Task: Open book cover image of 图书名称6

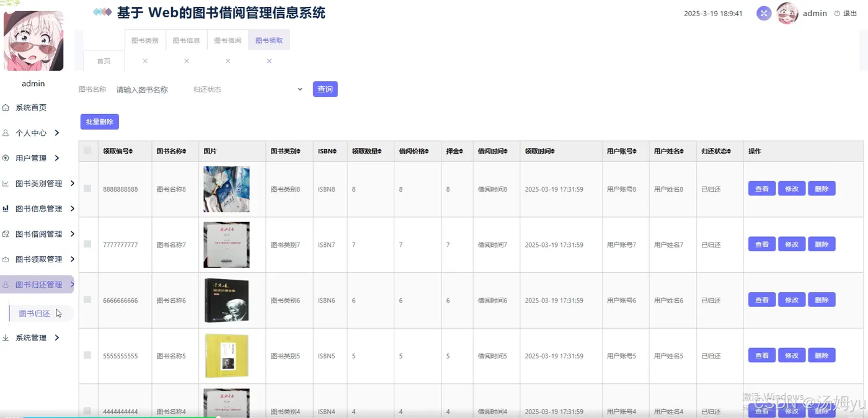Action: 226,300
